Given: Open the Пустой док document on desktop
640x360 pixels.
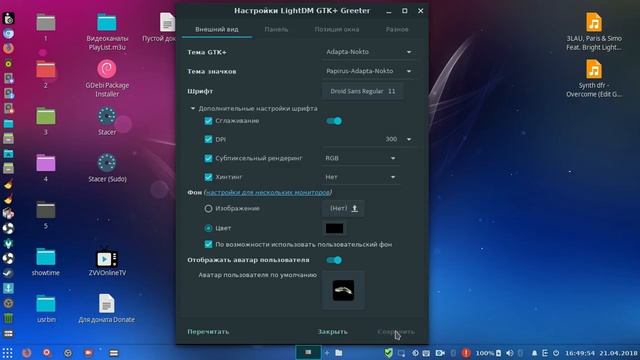Looking at the screenshot, I should pyautogui.click(x=167, y=22).
